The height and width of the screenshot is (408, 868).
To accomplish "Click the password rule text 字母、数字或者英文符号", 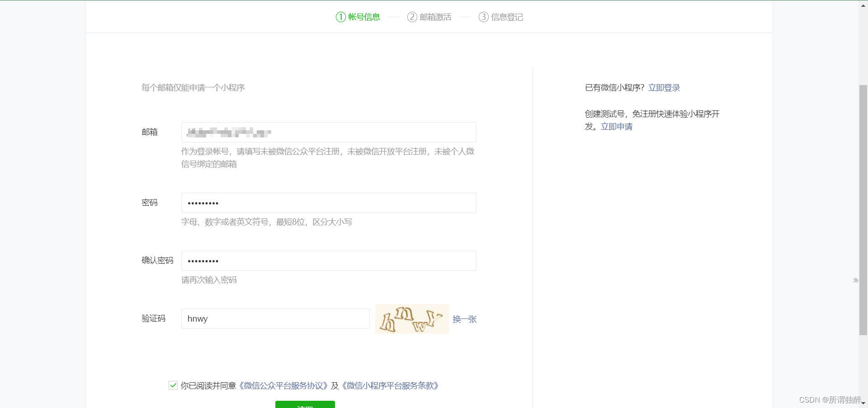I will pos(225,222).
